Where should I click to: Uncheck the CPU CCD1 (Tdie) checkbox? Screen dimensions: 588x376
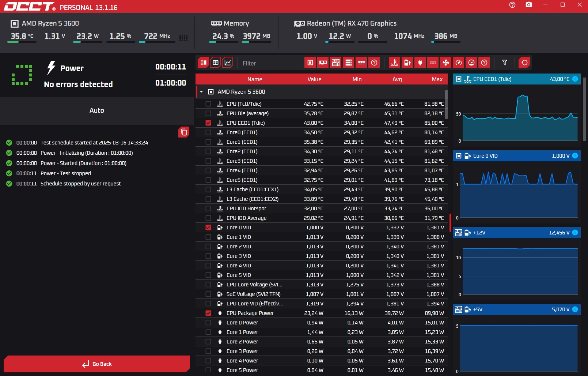coord(208,123)
